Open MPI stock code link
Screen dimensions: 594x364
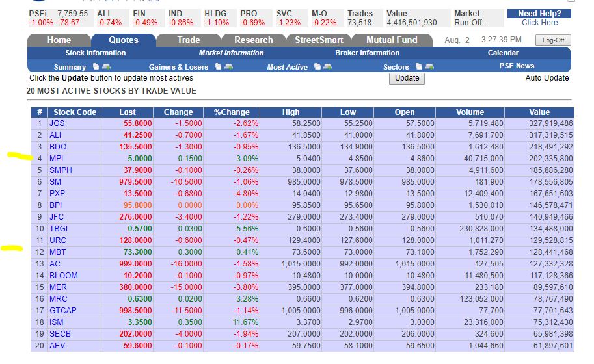tap(56, 159)
